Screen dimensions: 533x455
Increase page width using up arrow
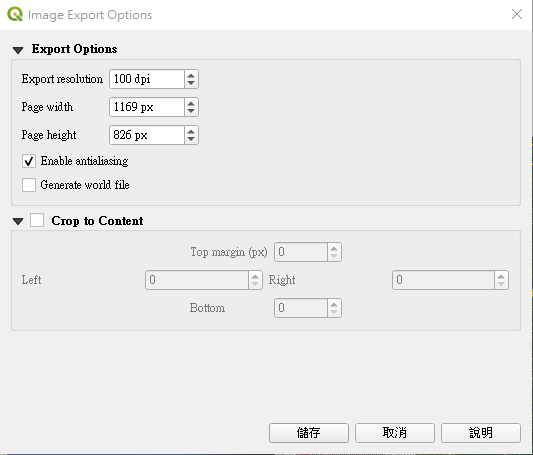(x=191, y=103)
